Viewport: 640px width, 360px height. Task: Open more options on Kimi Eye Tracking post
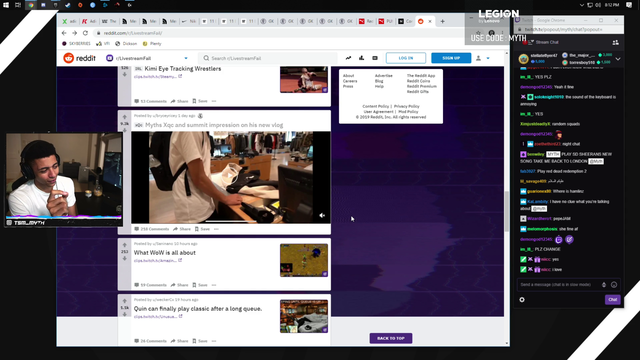tap(214, 101)
